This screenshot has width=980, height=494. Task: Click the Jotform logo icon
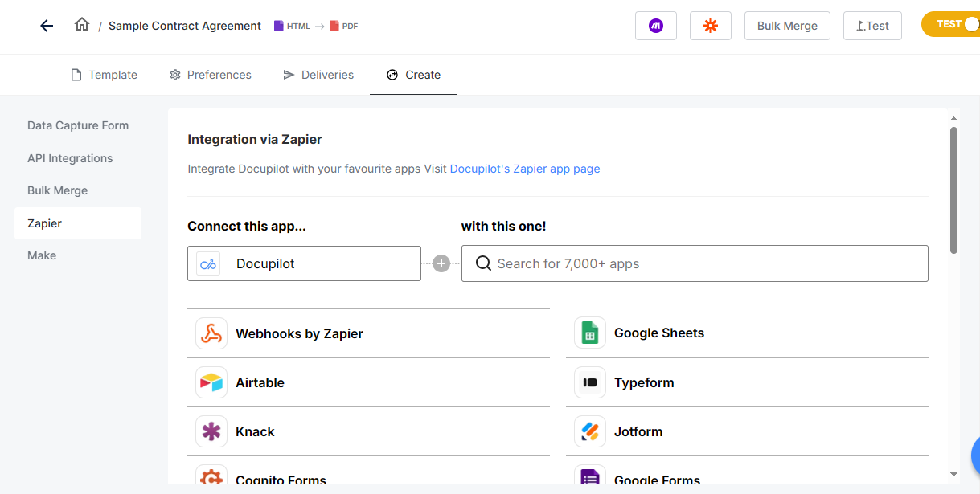point(590,431)
